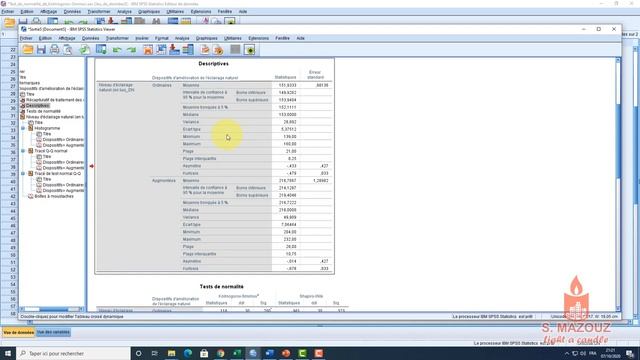Image resolution: width=640 pixels, height=360 pixels.
Task: Click the Moyenne row for Ordinaires
Action: click(257, 85)
